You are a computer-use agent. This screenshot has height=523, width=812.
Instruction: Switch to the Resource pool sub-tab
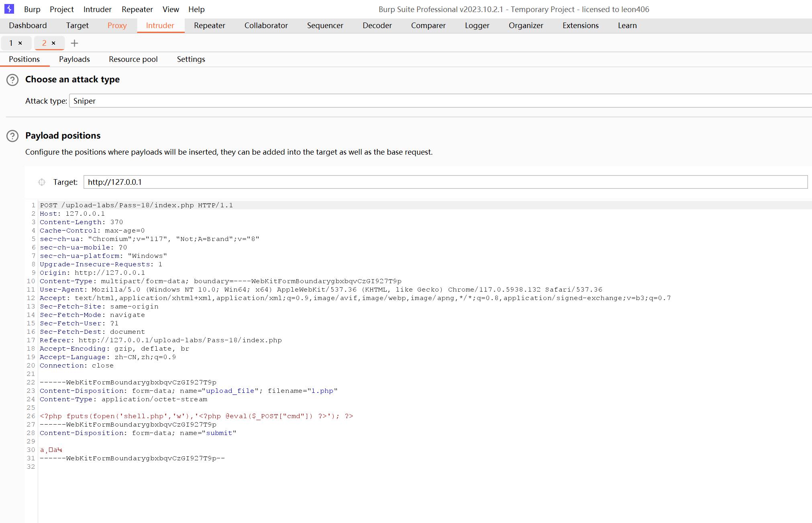click(133, 59)
